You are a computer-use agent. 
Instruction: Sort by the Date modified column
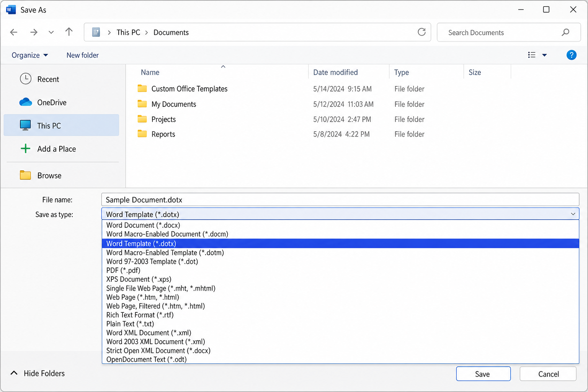tap(335, 72)
